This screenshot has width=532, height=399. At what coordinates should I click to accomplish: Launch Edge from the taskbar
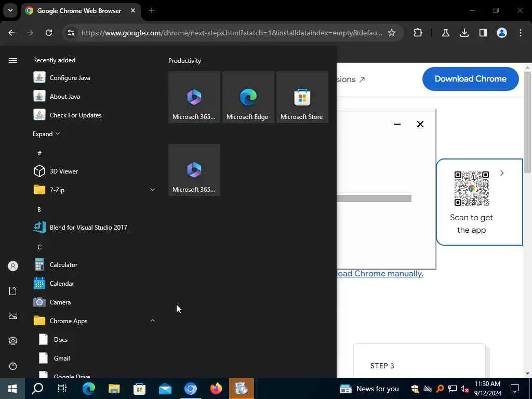88,389
